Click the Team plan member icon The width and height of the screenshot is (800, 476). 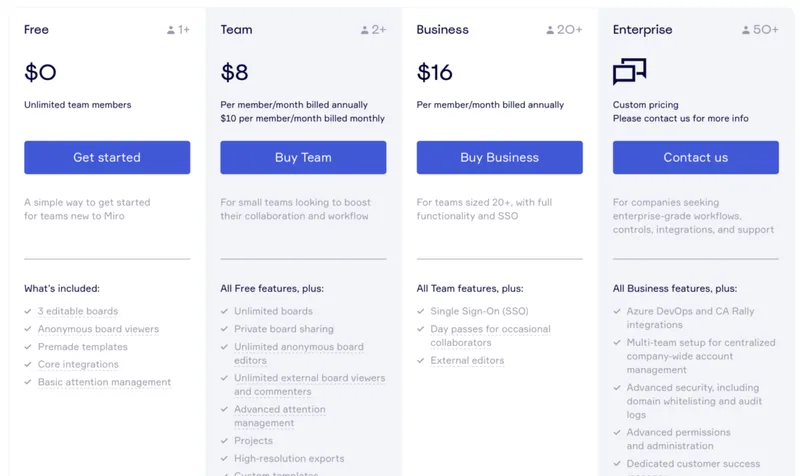(365, 30)
